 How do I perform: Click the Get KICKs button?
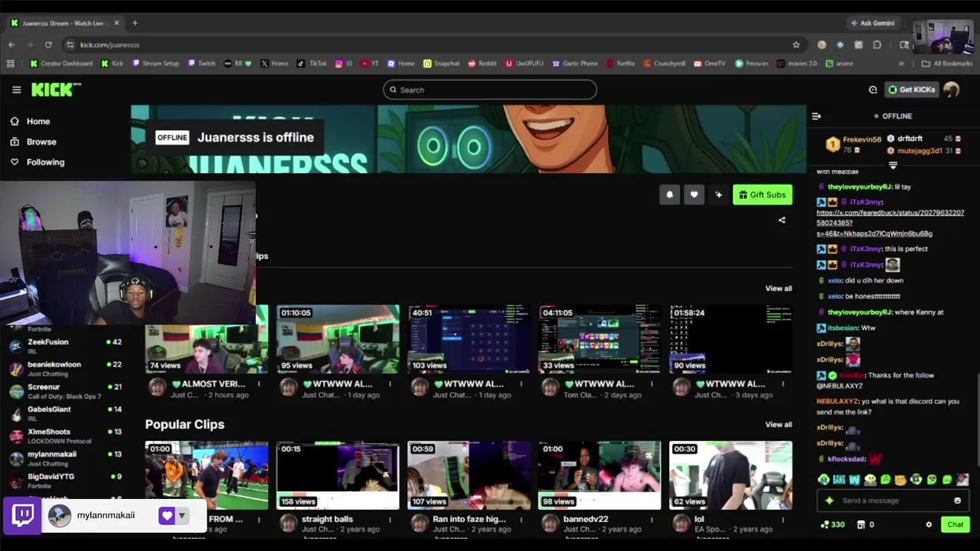tap(911, 90)
